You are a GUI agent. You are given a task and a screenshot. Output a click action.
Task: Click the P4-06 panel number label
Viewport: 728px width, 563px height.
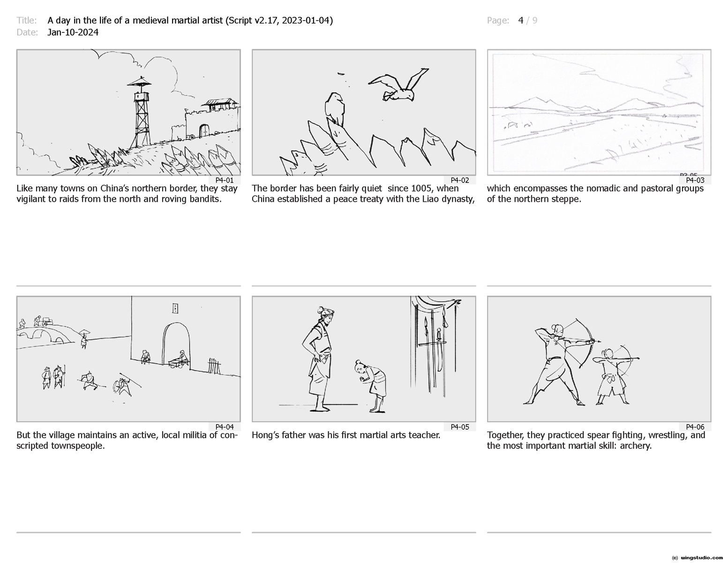point(695,427)
